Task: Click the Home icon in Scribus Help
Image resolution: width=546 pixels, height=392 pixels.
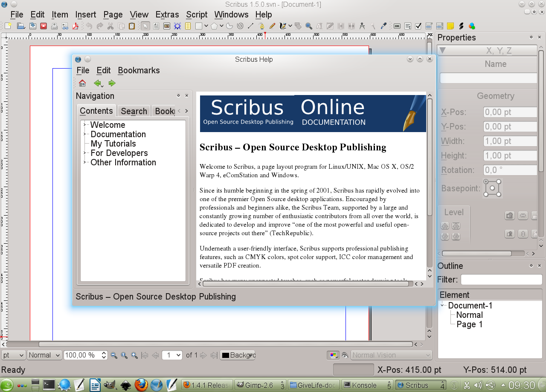Action: pos(82,83)
